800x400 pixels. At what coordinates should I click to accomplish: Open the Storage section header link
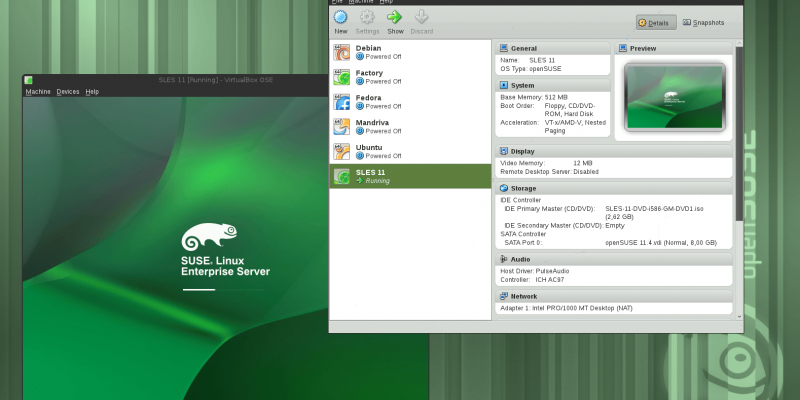pyautogui.click(x=523, y=188)
